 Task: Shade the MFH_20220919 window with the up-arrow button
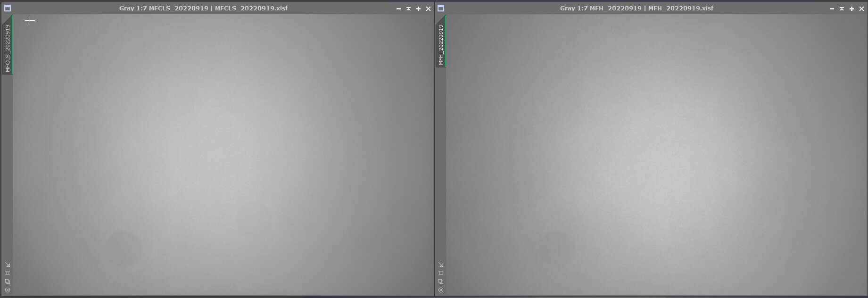842,8
